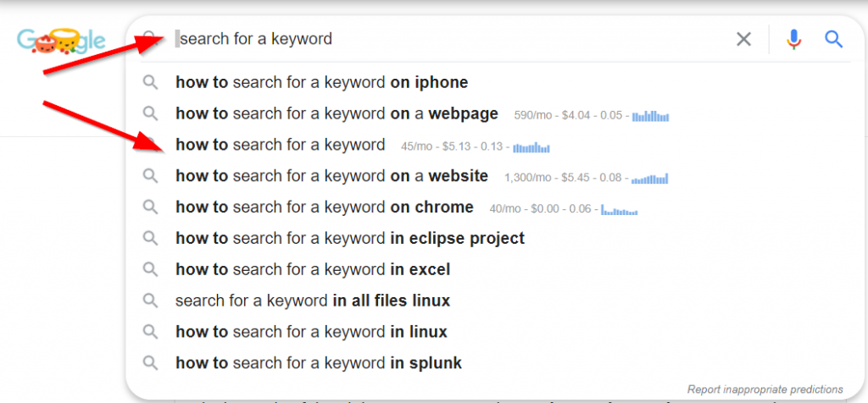Click the blue search magnifier button

click(x=834, y=39)
